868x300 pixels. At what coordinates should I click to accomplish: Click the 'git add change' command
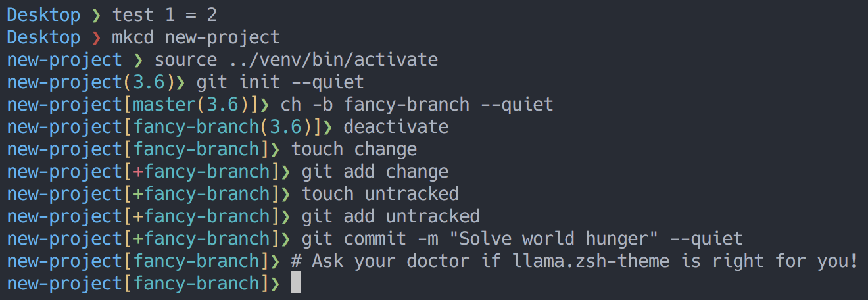click(375, 172)
